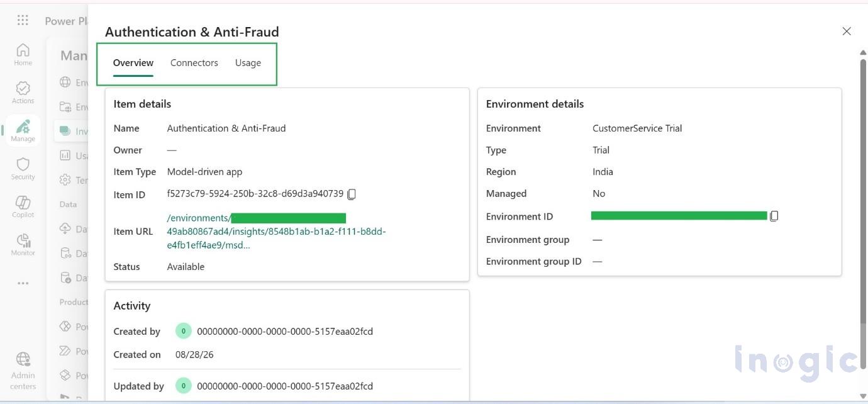Open the Item URL link

pos(276,232)
